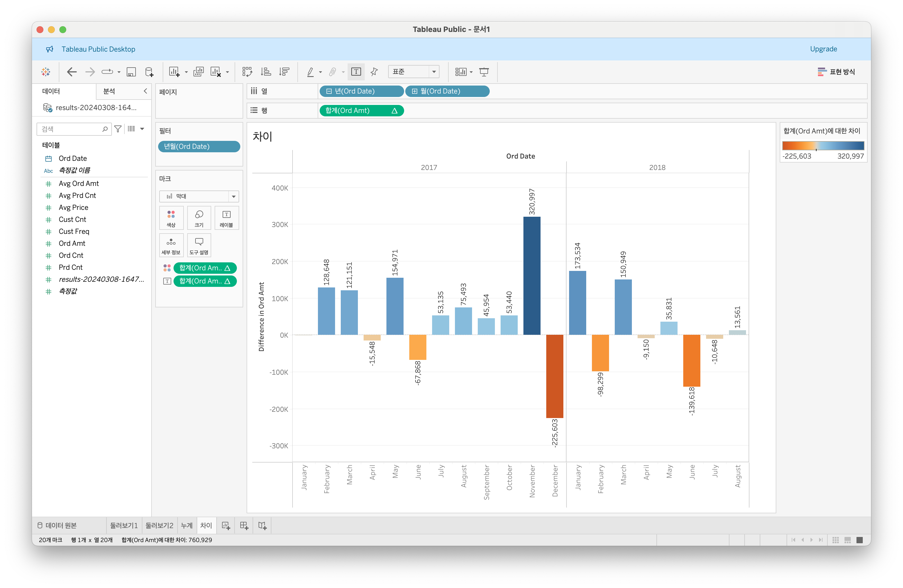Click the new dashboard icon in bottom tabs
This screenshot has width=903, height=588.
[244, 526]
